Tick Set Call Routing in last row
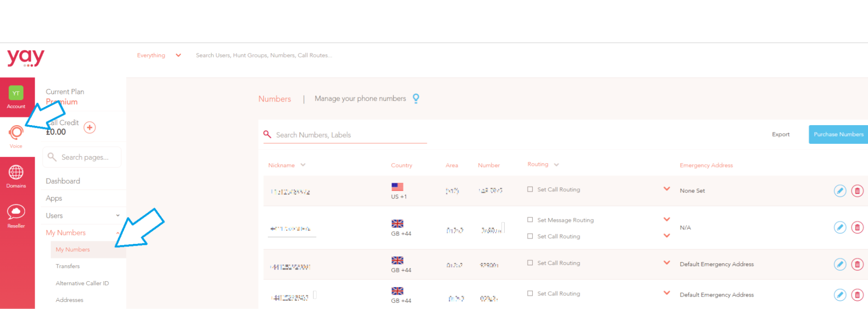The height and width of the screenshot is (309, 868). tap(530, 293)
